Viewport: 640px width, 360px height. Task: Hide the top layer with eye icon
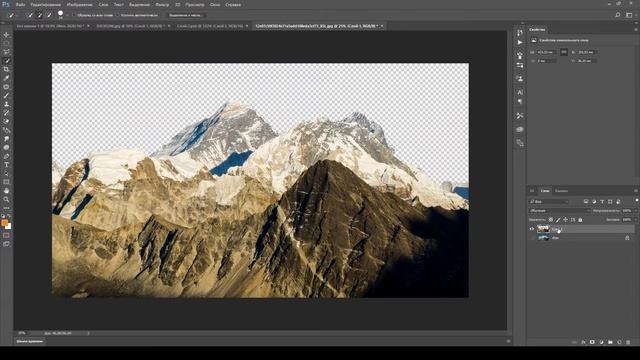(x=531, y=229)
